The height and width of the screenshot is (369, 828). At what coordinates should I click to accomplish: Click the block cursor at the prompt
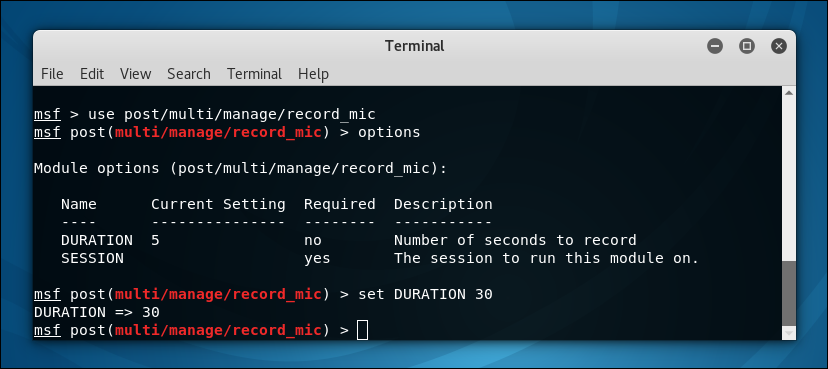pyautogui.click(x=362, y=330)
